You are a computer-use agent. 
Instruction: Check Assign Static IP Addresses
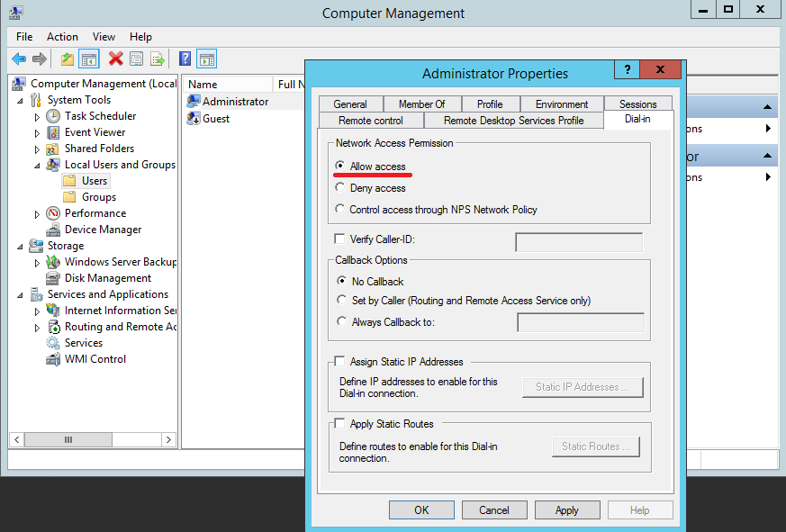tap(339, 362)
